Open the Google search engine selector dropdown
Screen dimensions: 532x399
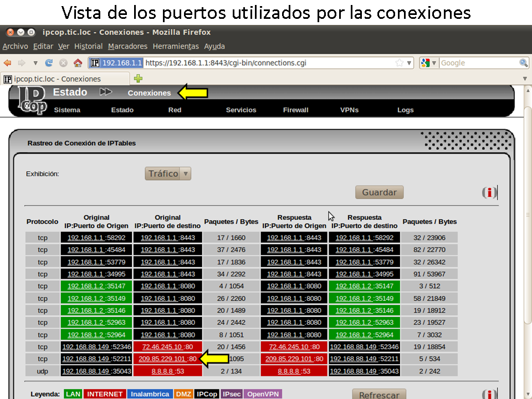pyautogui.click(x=429, y=63)
